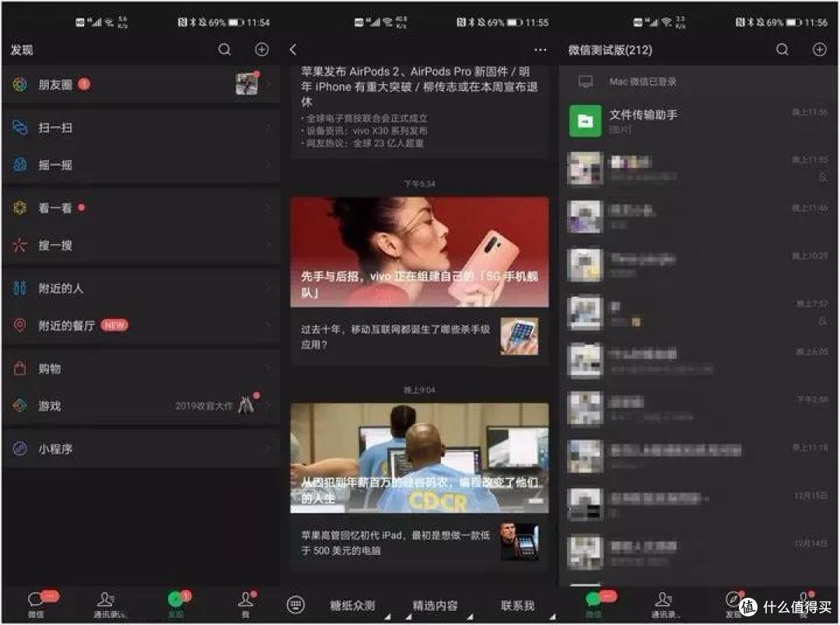Open Games (游戏) icon

(19, 406)
